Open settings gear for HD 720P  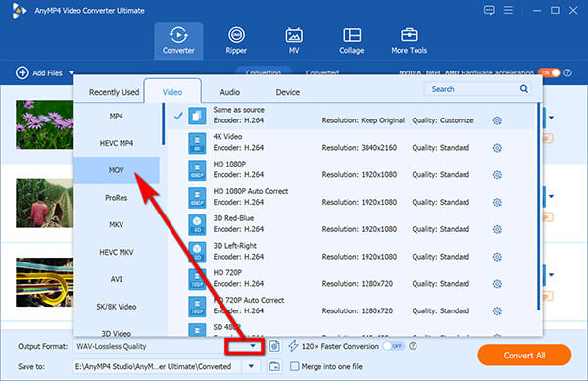pyautogui.click(x=497, y=284)
